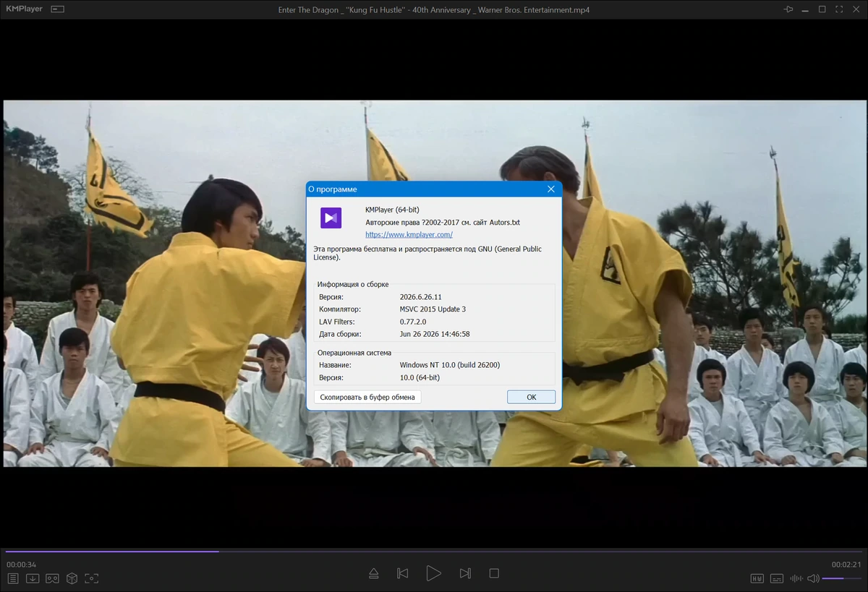Click 'Скопировать в буфер обмена' button

[x=367, y=397]
